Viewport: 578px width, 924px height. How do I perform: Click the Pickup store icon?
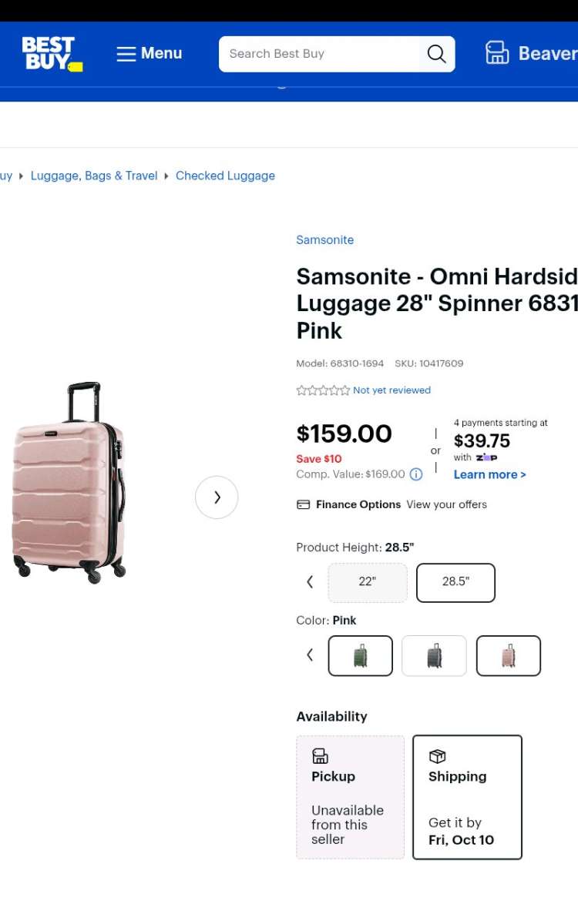[x=319, y=755]
